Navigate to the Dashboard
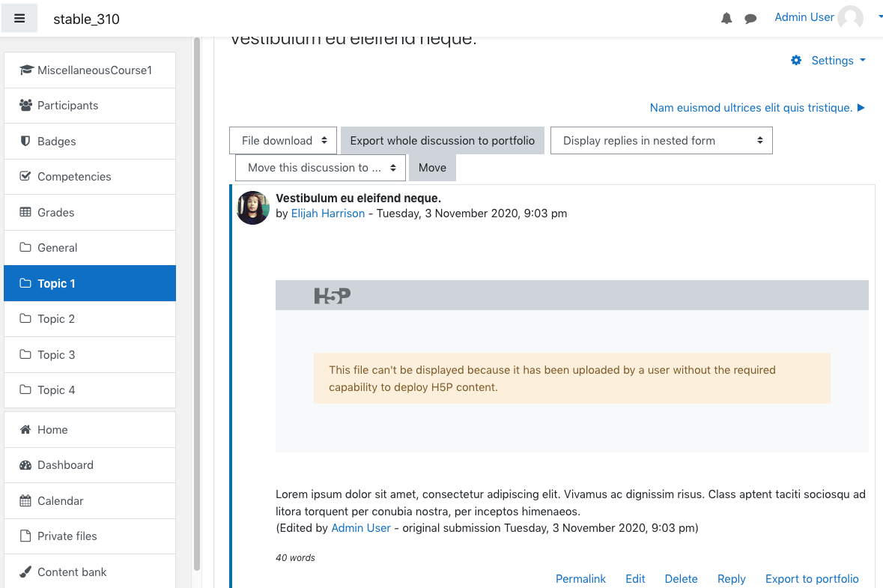The image size is (883, 588). click(x=90, y=465)
